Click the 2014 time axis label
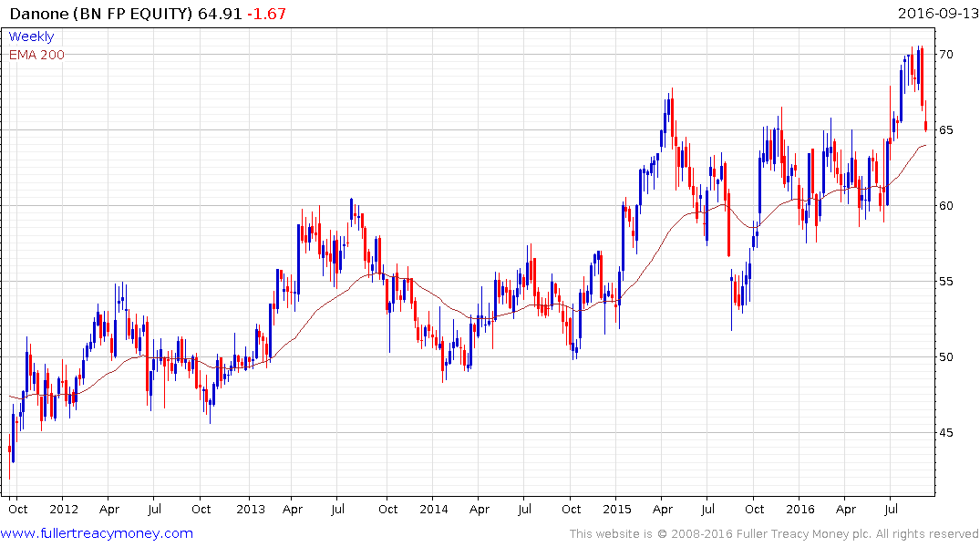Screen dimensions: 980x547 tap(434, 509)
